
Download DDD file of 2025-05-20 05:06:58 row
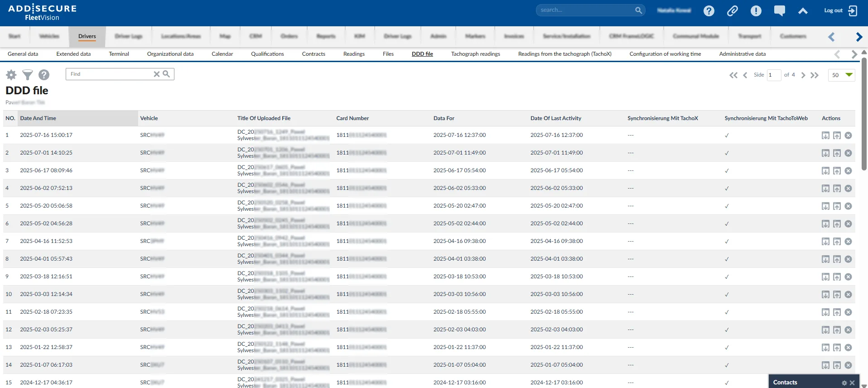coord(825,206)
